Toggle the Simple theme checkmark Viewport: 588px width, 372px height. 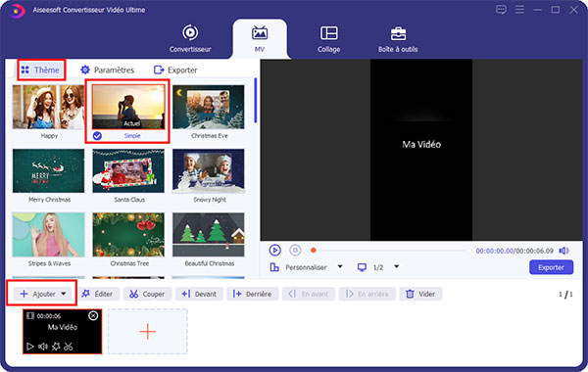97,136
